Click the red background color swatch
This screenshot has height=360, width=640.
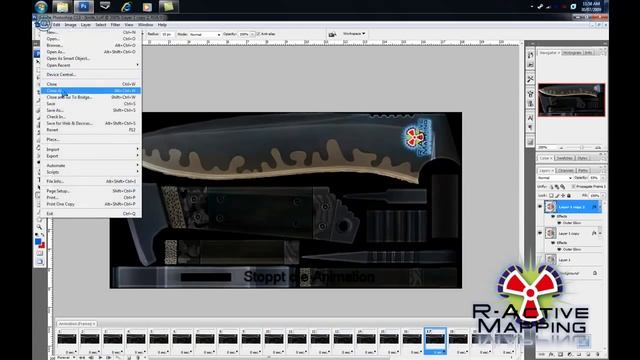pyautogui.click(x=42, y=246)
